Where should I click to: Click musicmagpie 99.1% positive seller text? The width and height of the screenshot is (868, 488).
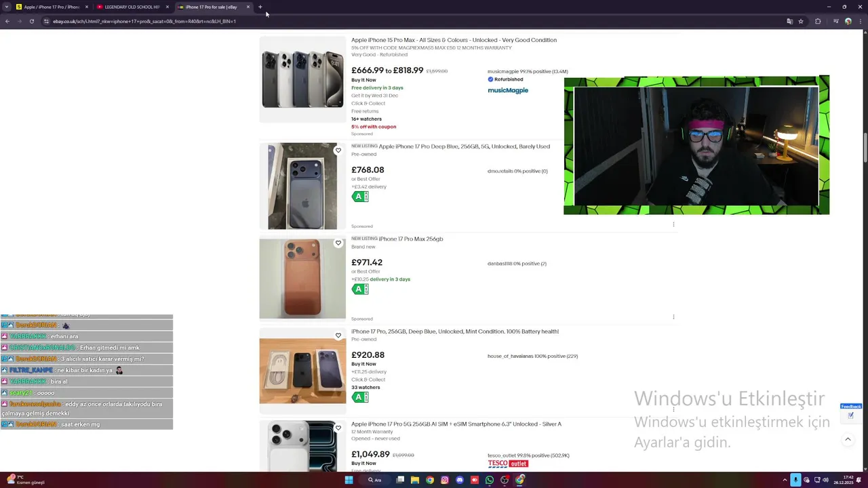point(528,71)
